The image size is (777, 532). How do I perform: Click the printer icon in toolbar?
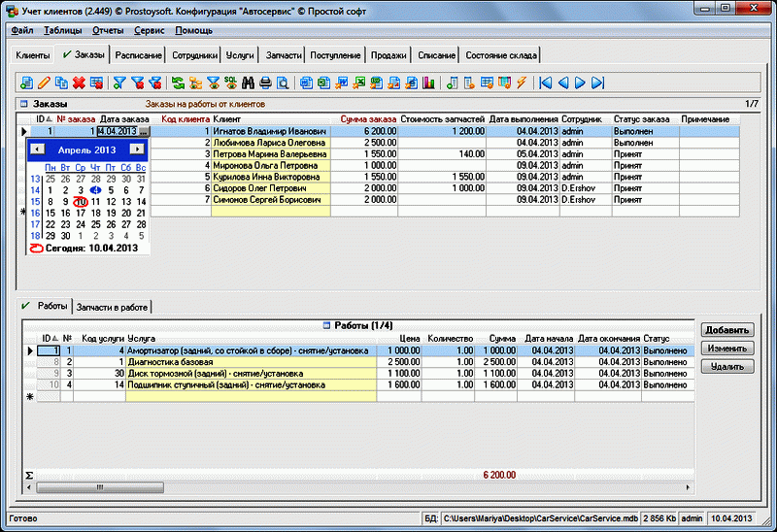[265, 83]
